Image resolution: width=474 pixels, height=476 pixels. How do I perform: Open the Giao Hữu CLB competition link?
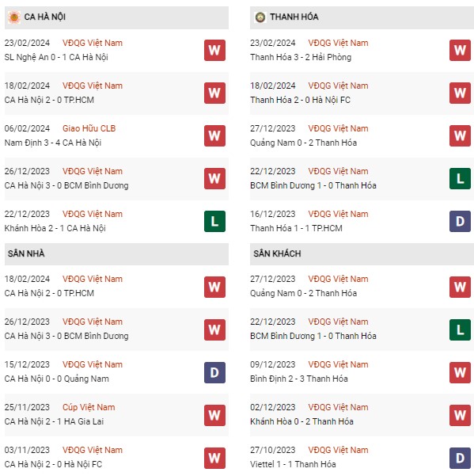89,128
